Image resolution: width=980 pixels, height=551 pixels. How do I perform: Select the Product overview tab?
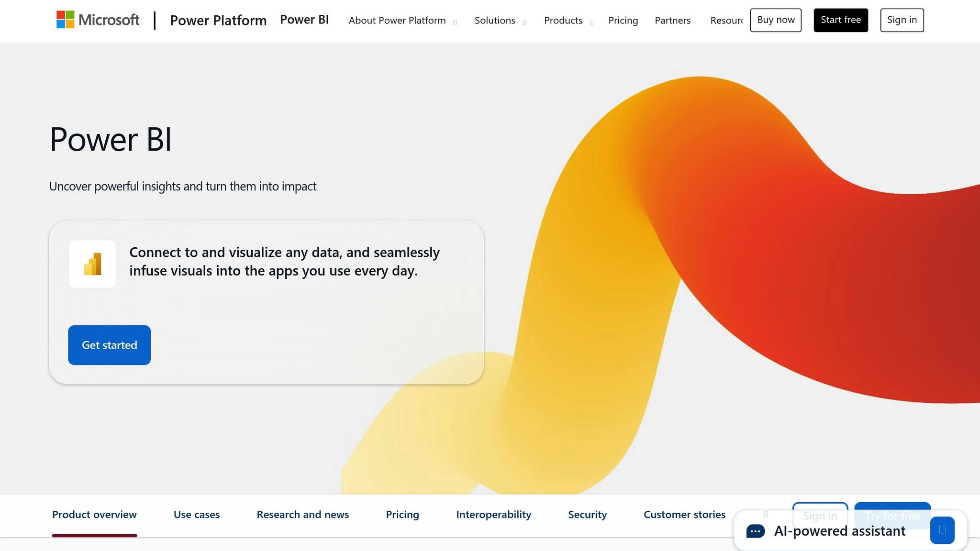pos(94,514)
